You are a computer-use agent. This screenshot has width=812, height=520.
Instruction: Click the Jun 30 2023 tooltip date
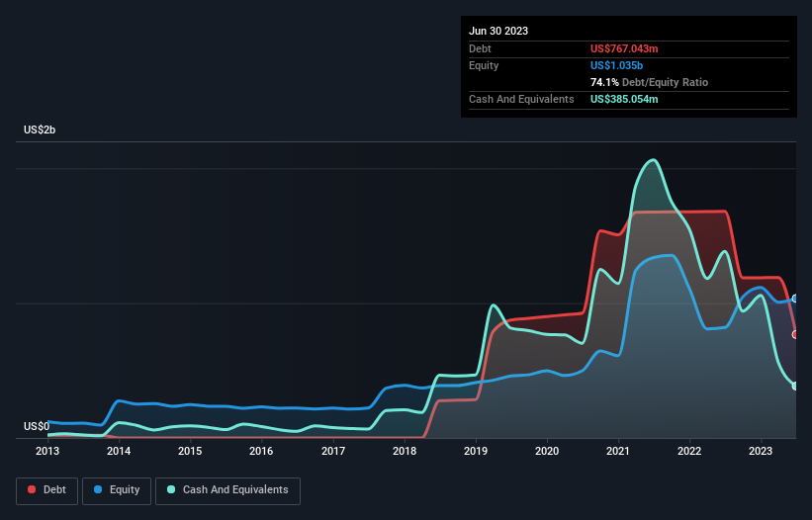[498, 31]
